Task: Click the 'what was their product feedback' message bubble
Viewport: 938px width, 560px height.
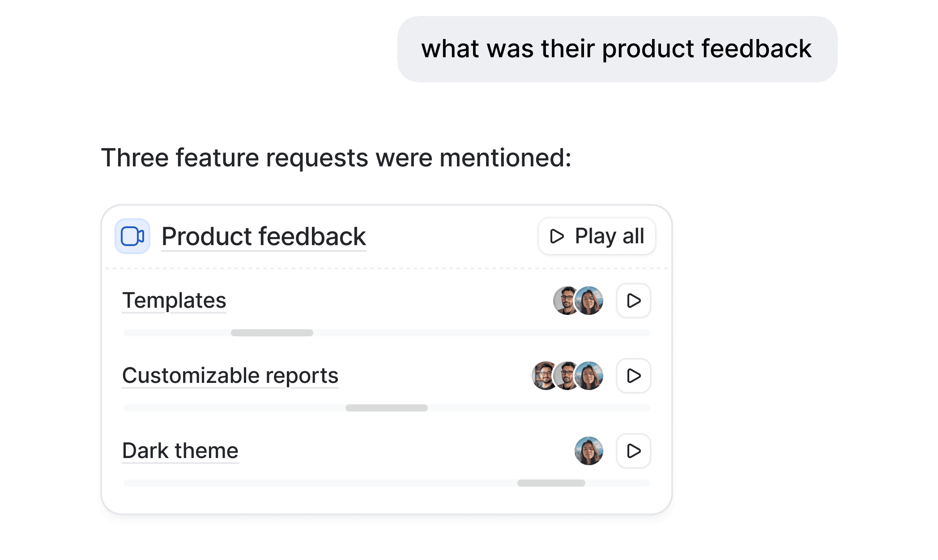Action: 617,49
